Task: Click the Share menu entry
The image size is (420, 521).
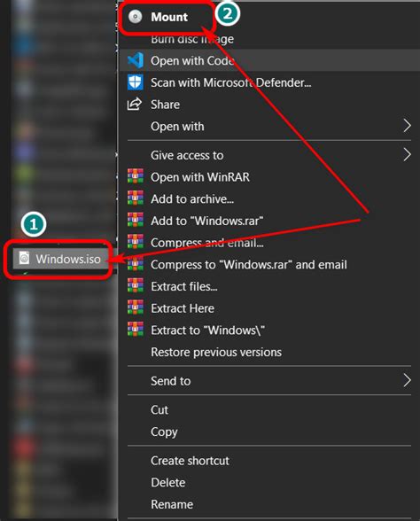Action: tap(165, 105)
